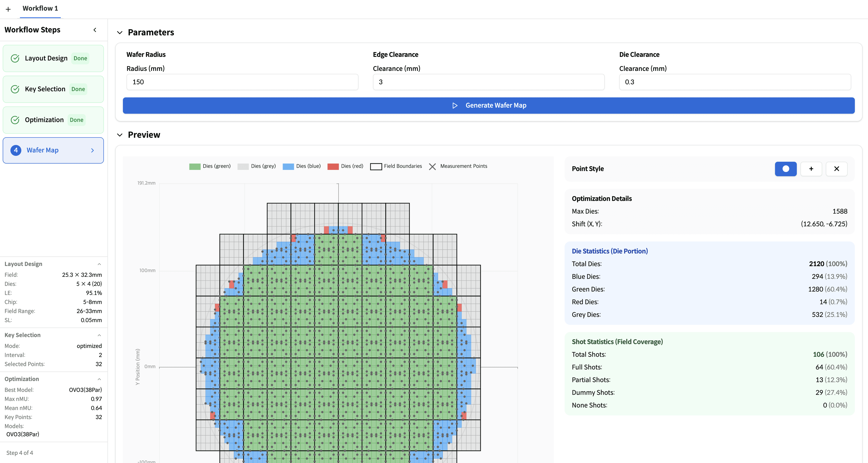This screenshot has height=463, width=868.
Task: Click the Optimization done checkmark icon
Action: 15,120
